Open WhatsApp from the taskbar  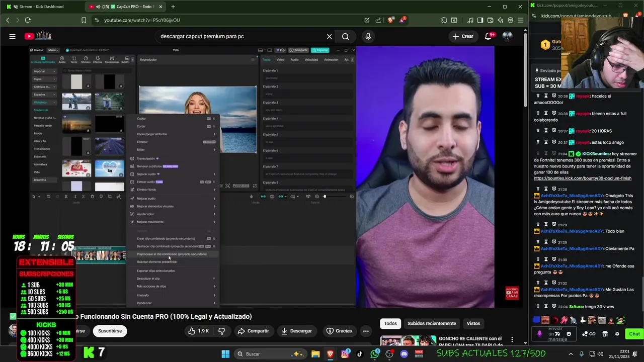pyautogui.click(x=374, y=354)
